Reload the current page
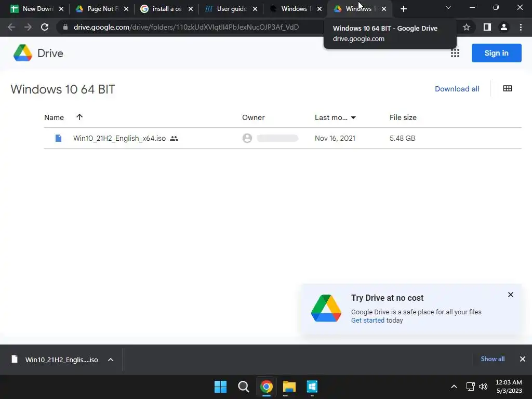532x399 pixels. (x=45, y=27)
